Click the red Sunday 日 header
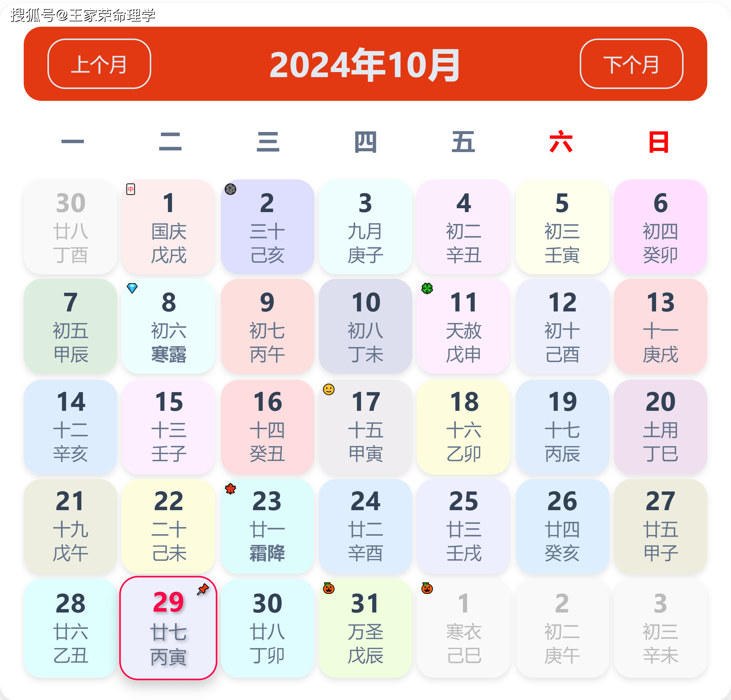 pyautogui.click(x=659, y=142)
